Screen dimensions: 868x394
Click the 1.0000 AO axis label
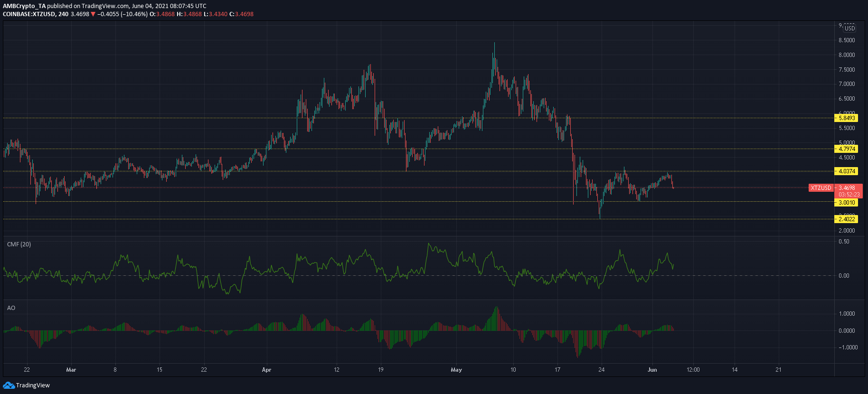(847, 314)
